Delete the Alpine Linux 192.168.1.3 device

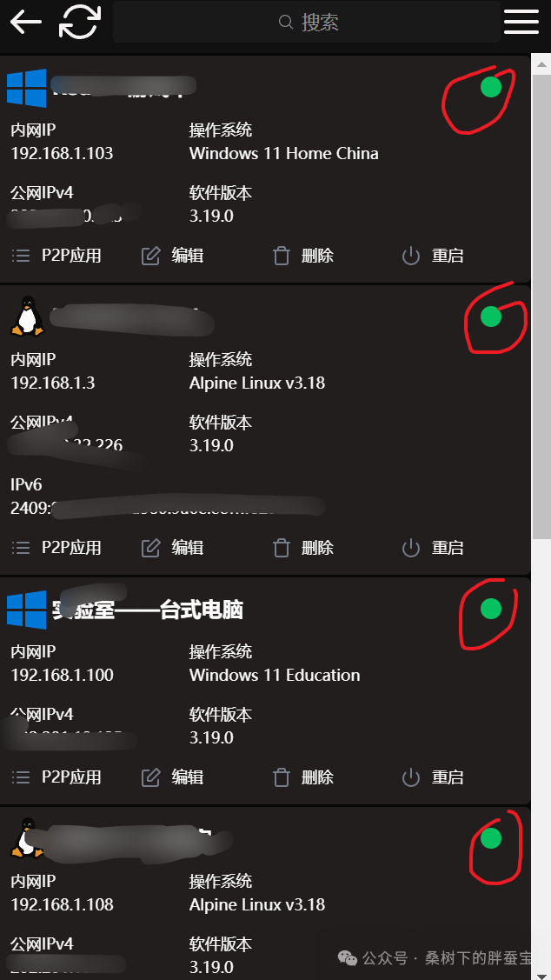click(x=303, y=548)
